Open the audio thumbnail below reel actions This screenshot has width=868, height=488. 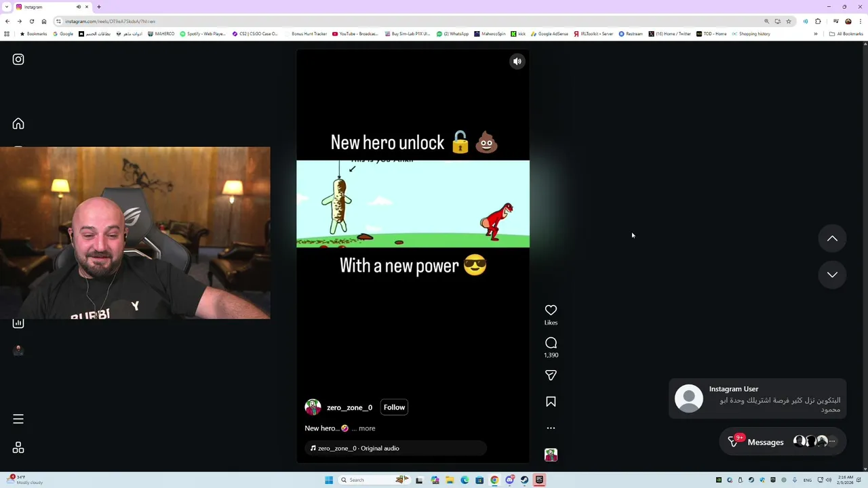pos(551,455)
